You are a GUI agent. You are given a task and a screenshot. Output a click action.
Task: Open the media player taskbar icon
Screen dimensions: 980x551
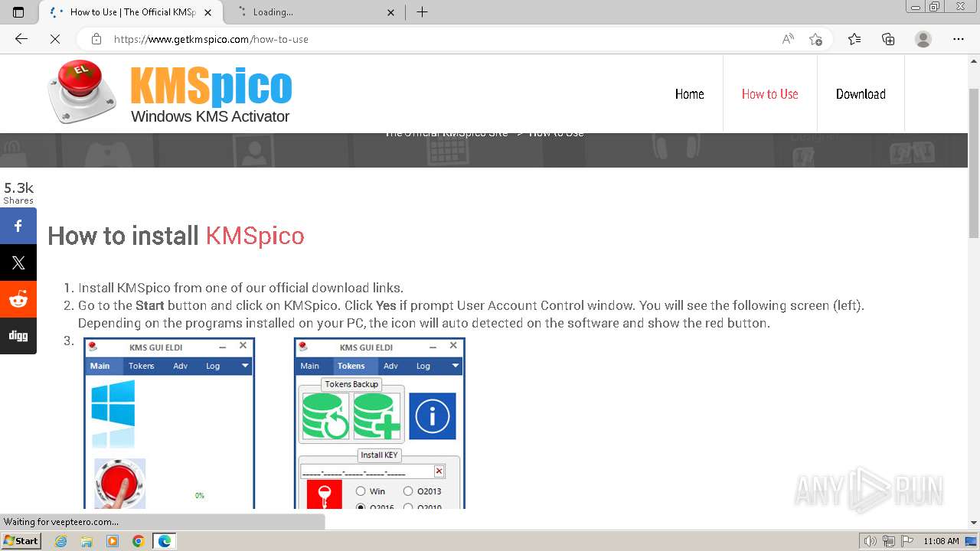pyautogui.click(x=113, y=541)
